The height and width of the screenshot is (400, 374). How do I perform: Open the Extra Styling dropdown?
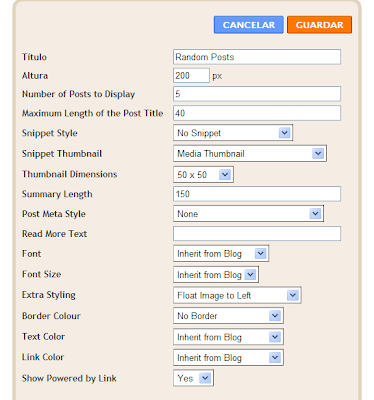click(x=237, y=295)
